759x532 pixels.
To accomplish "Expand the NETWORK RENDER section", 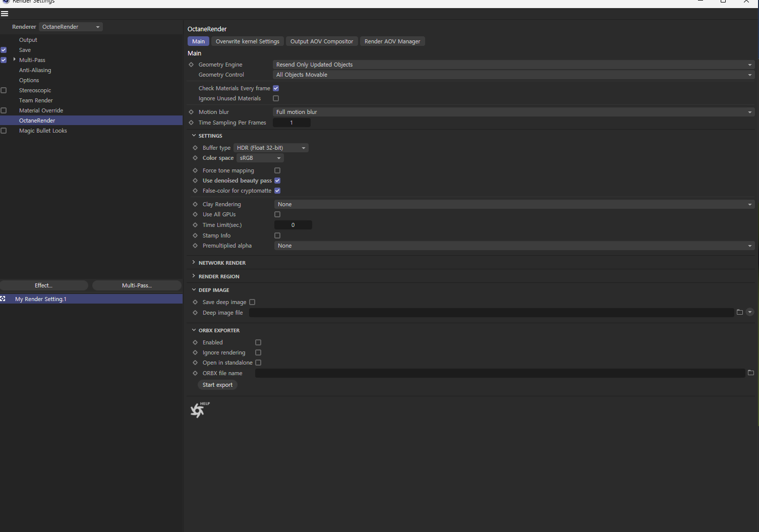I will point(194,263).
